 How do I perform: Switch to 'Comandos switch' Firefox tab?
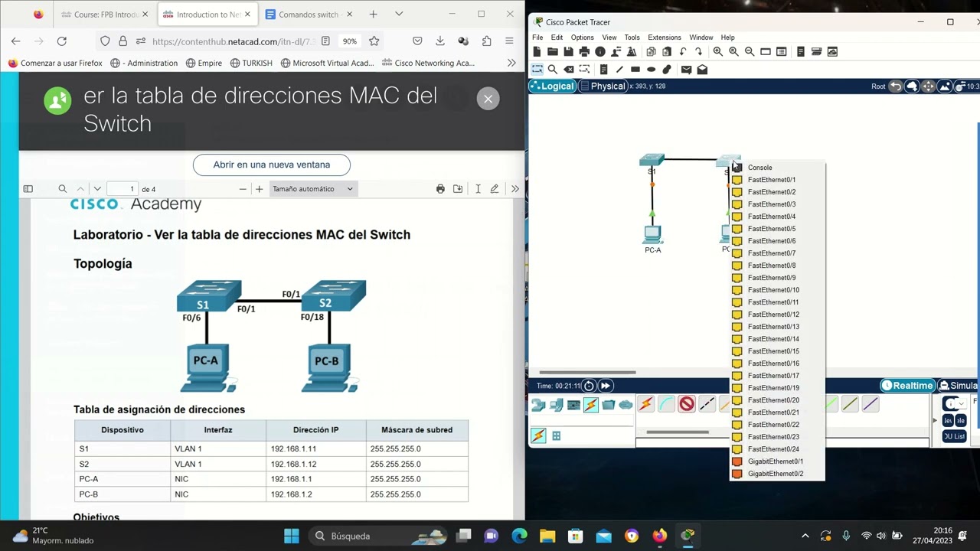(309, 15)
